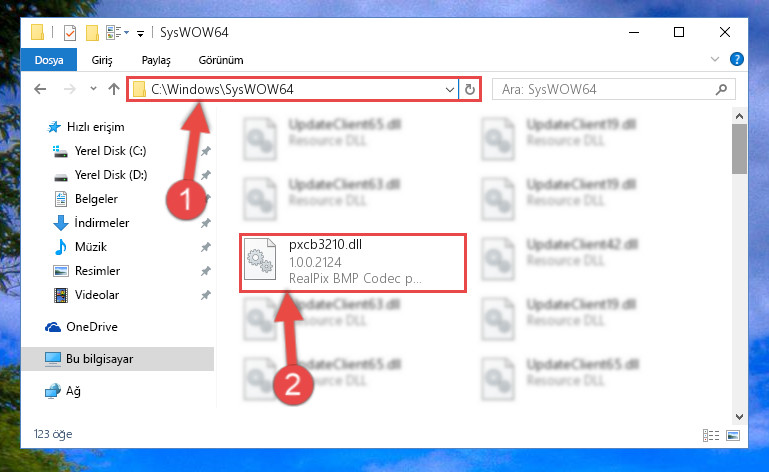Open the Customize Quick Access Toolbar dropdown
Viewport: 769px width, 472px height.
coord(140,33)
